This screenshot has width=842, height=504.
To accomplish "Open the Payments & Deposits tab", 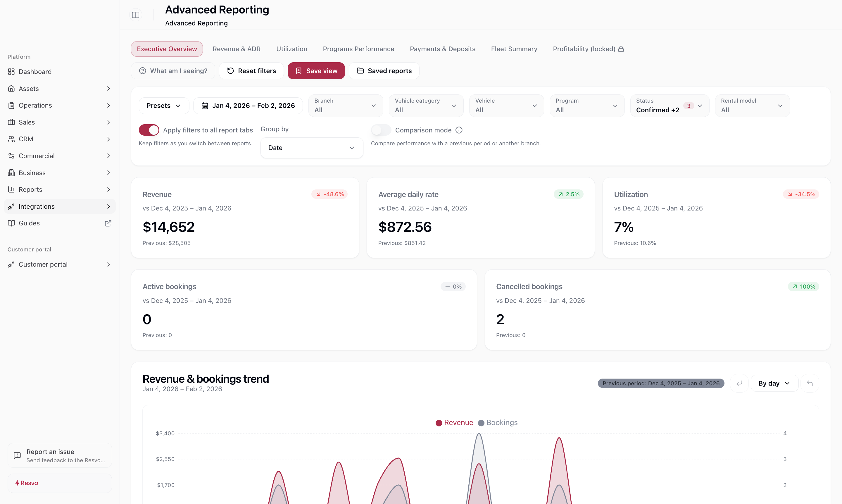I will tap(442, 49).
